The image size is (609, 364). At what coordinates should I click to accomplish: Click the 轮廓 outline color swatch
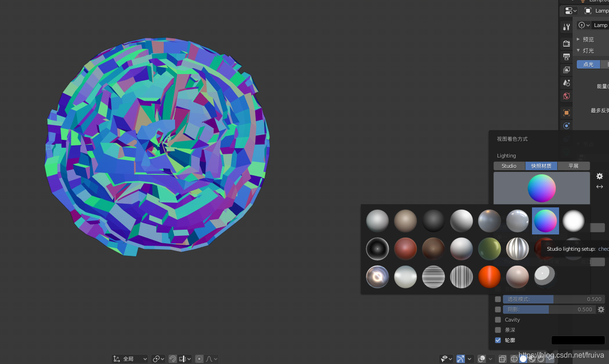coord(578,340)
